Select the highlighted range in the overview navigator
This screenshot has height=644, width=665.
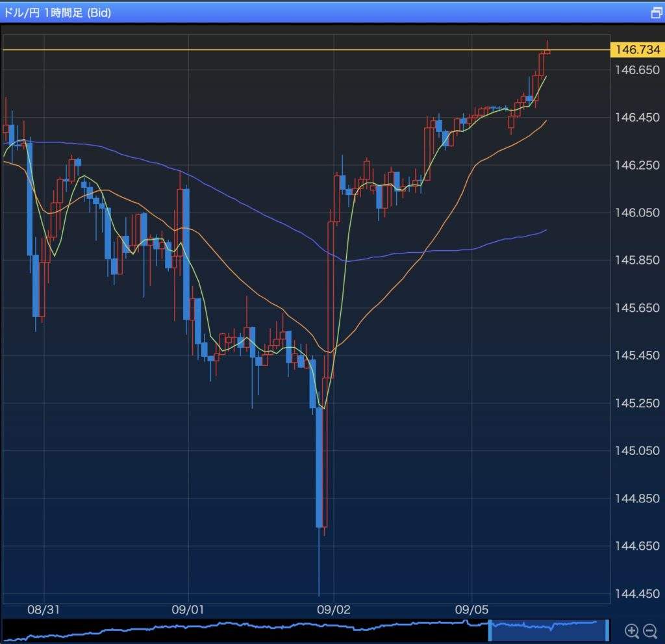tap(549, 629)
